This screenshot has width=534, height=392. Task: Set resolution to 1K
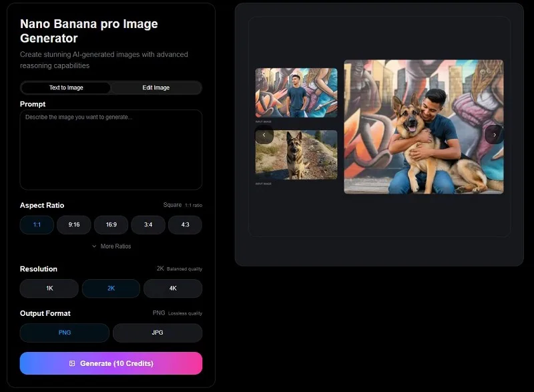coord(49,288)
